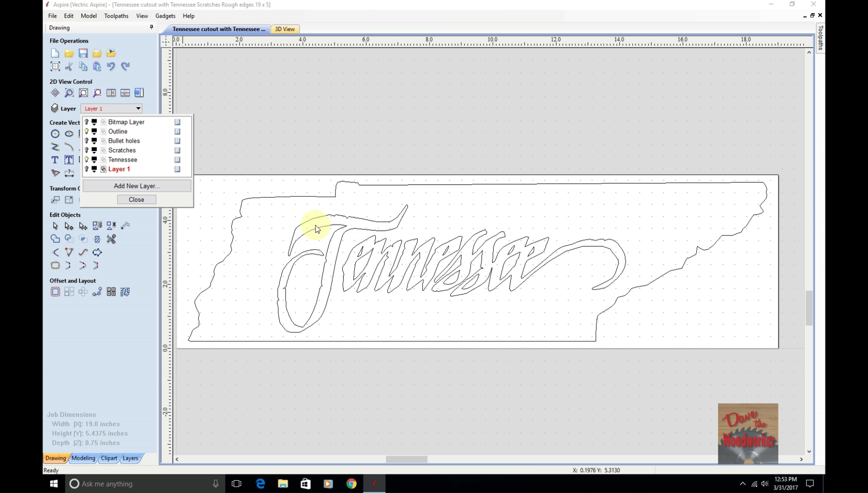Toggle visibility bulb for Bitmap Layer

[x=87, y=122]
